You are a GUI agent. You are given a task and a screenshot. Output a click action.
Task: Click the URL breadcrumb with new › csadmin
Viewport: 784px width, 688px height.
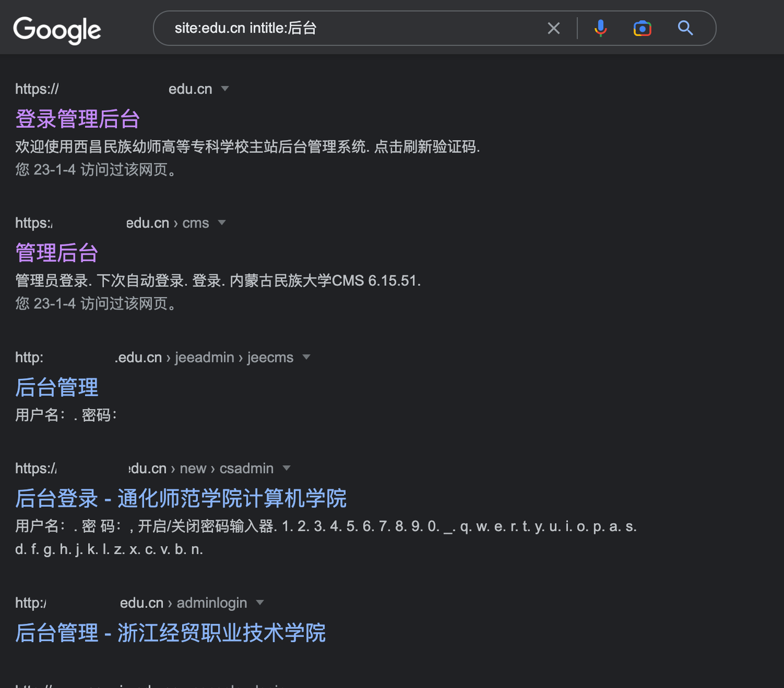click(x=145, y=468)
